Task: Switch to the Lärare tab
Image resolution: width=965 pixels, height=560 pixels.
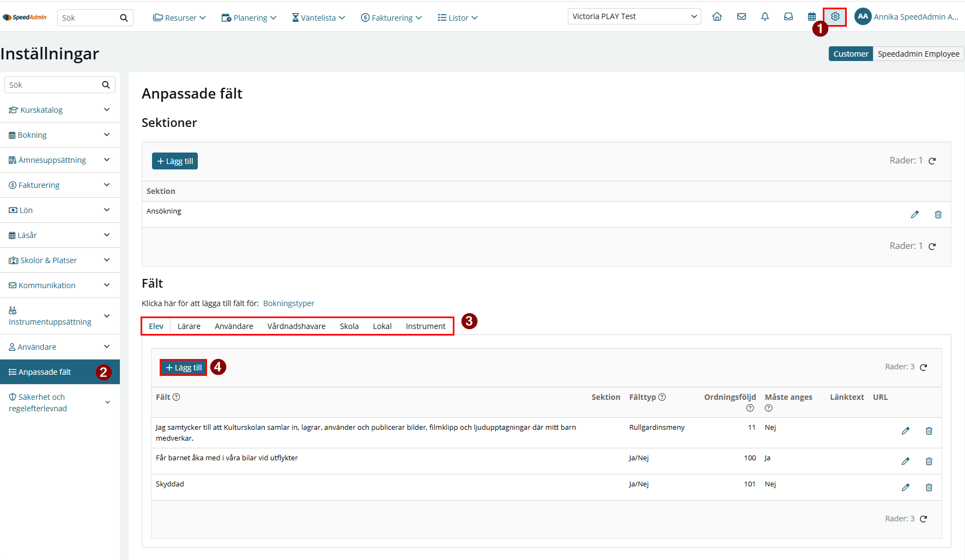Action: (189, 326)
